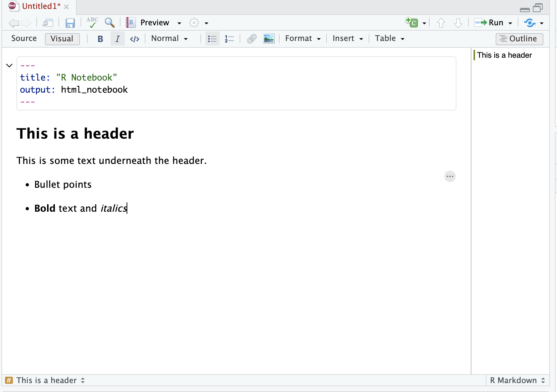Run spell check with the ABC icon
The image size is (557, 392).
[x=92, y=22]
